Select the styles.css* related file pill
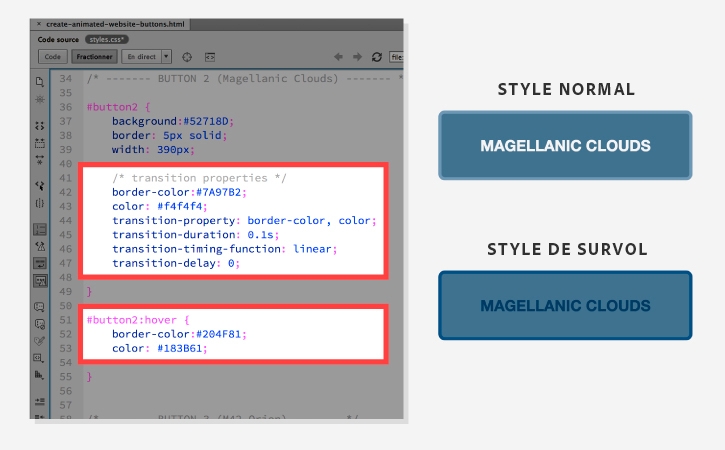Viewport: 725px width, 450px height. pyautogui.click(x=107, y=40)
